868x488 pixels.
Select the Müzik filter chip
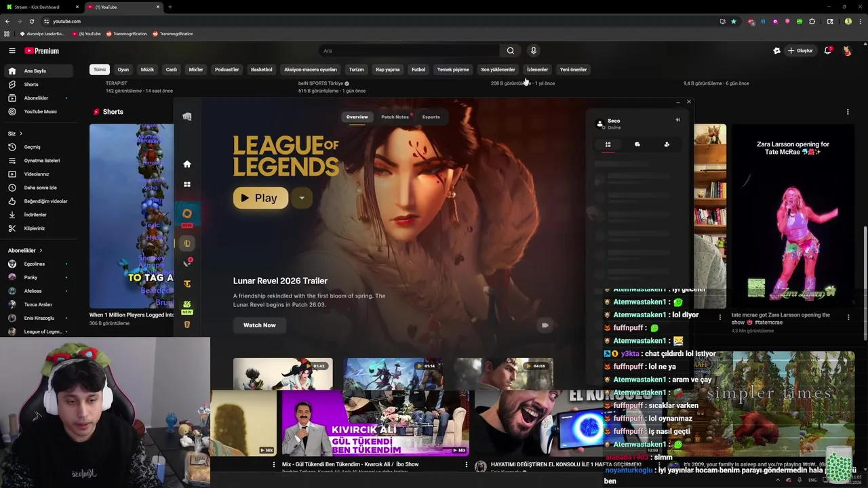(x=147, y=69)
